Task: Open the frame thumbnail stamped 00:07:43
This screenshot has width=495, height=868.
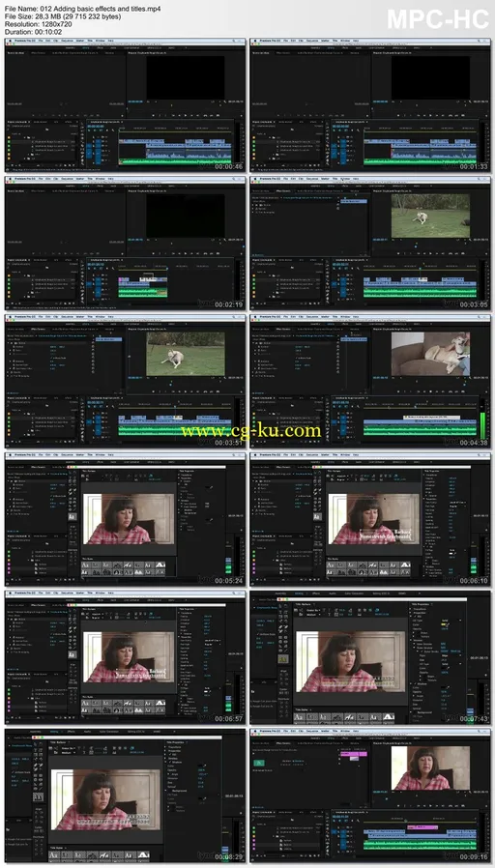Action: 370,657
